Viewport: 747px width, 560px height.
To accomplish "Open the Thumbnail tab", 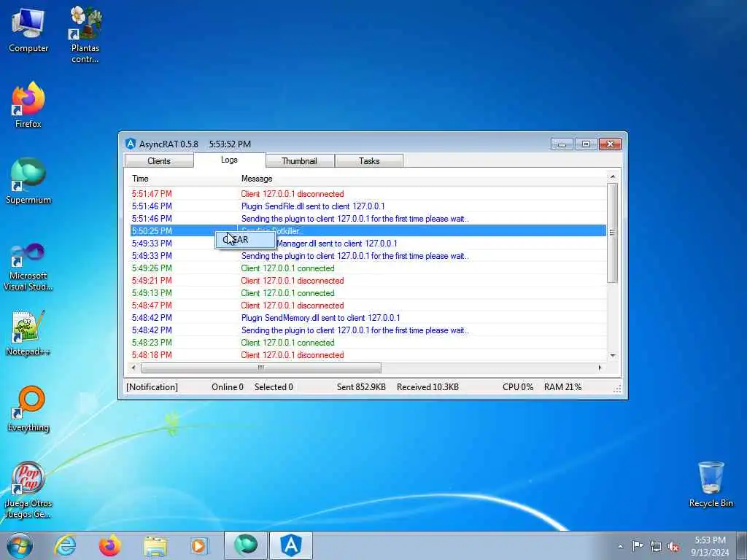I will (x=299, y=161).
